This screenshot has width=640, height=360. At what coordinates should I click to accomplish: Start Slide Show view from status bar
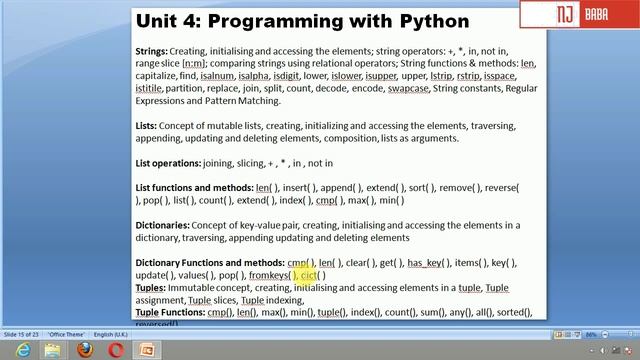pos(577,335)
